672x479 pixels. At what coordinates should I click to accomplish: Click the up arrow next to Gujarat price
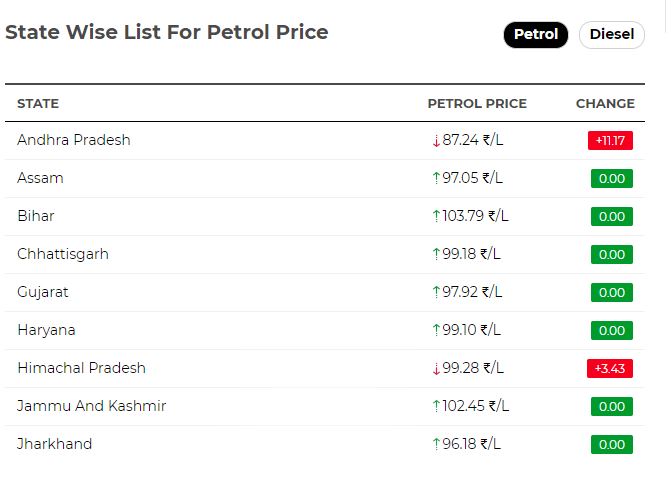436,292
